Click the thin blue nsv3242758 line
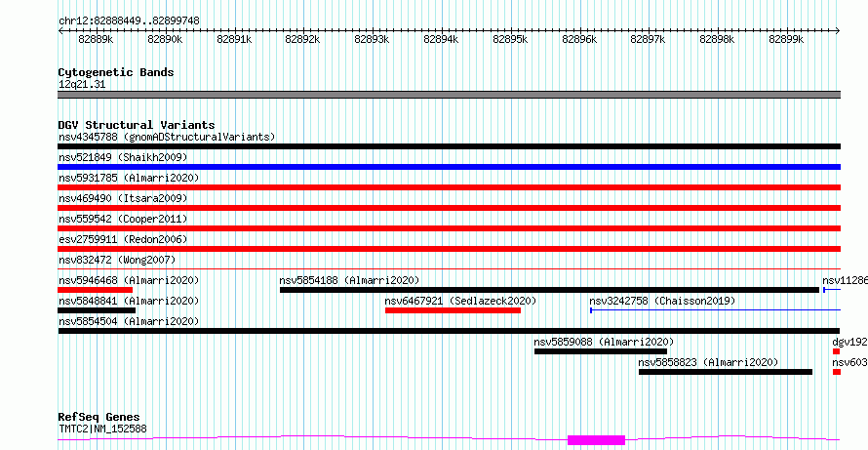This screenshot has width=868, height=450. [x=715, y=310]
